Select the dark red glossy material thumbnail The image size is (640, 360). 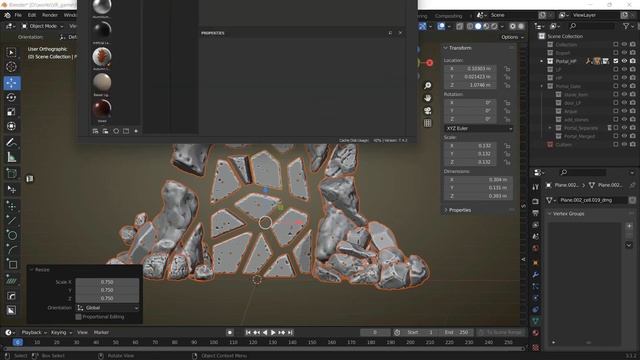[102, 109]
